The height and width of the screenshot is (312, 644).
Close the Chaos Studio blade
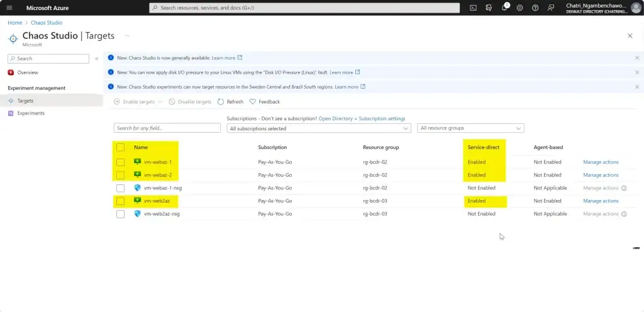point(630,36)
